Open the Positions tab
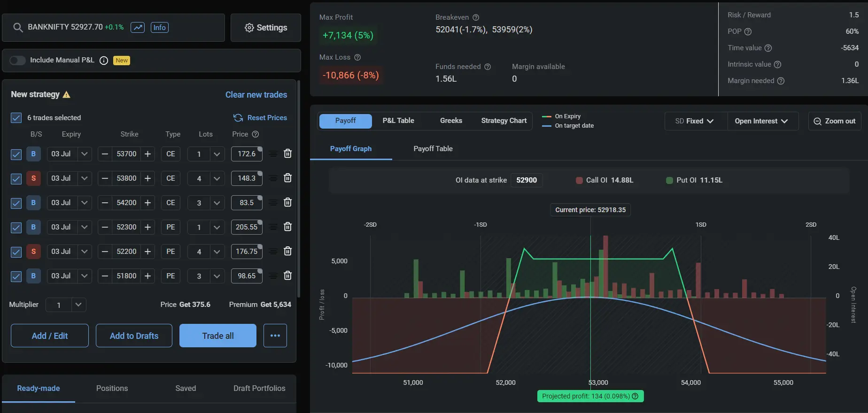The height and width of the screenshot is (413, 868). (112, 388)
